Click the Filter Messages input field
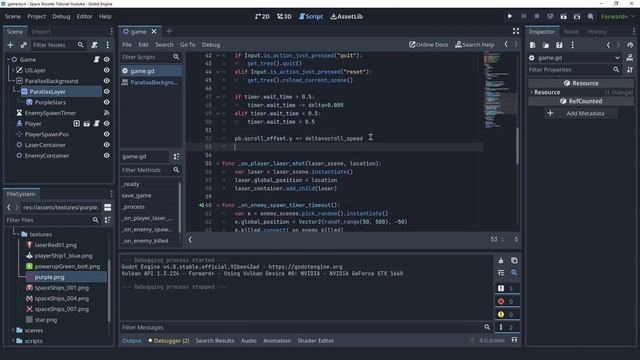Screen dimensions: 640x360 click(x=306, y=327)
